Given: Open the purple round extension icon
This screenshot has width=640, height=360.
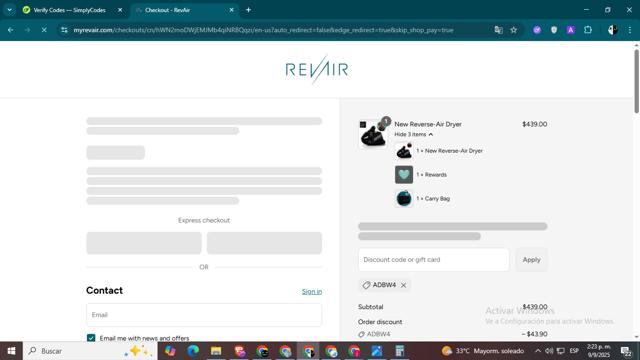Looking at the screenshot, I should 537,30.
